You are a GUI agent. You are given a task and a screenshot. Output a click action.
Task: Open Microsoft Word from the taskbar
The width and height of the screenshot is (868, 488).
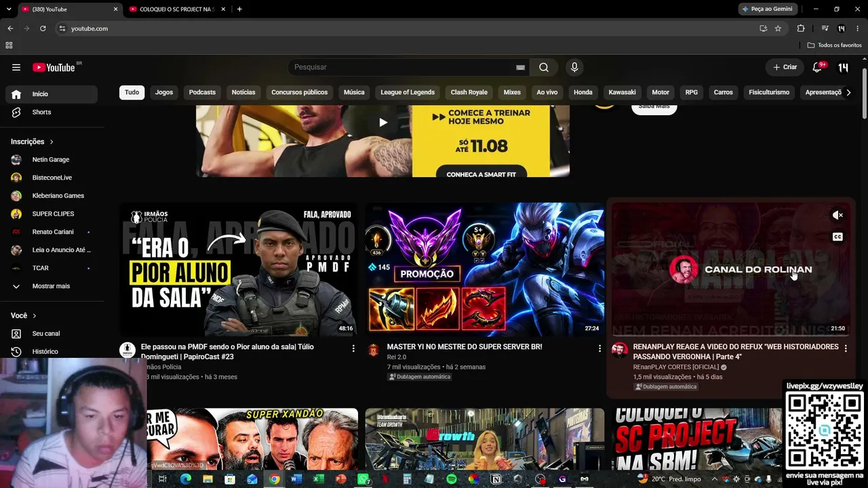click(x=296, y=479)
